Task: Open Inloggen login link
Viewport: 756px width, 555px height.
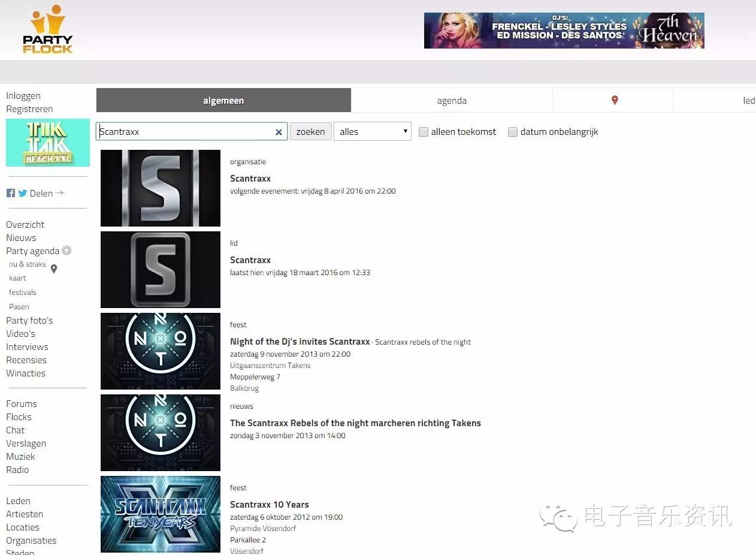Action: 23,96
